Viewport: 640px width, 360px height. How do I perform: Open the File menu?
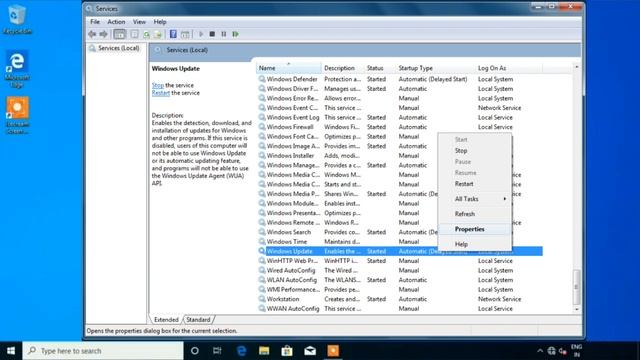click(95, 22)
